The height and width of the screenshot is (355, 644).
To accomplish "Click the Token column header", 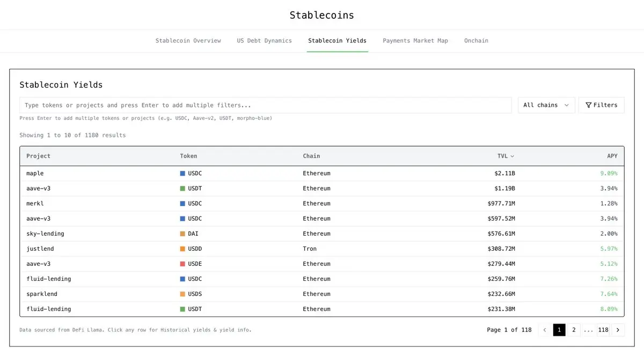I will point(188,156).
